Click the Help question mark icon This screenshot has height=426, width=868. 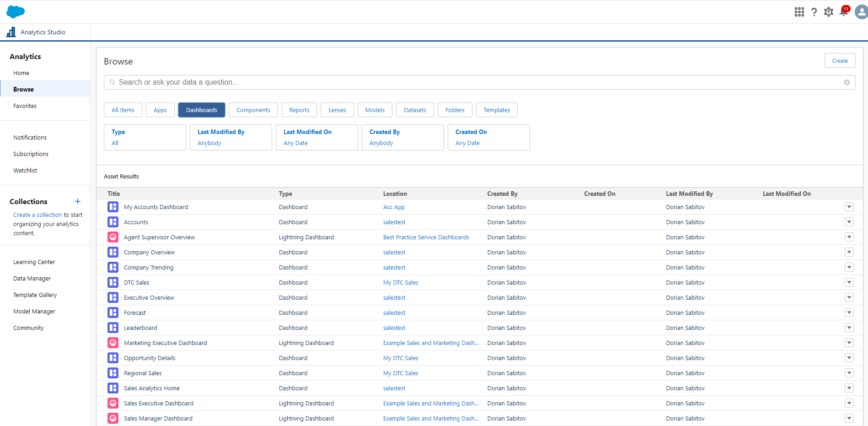pyautogui.click(x=814, y=12)
